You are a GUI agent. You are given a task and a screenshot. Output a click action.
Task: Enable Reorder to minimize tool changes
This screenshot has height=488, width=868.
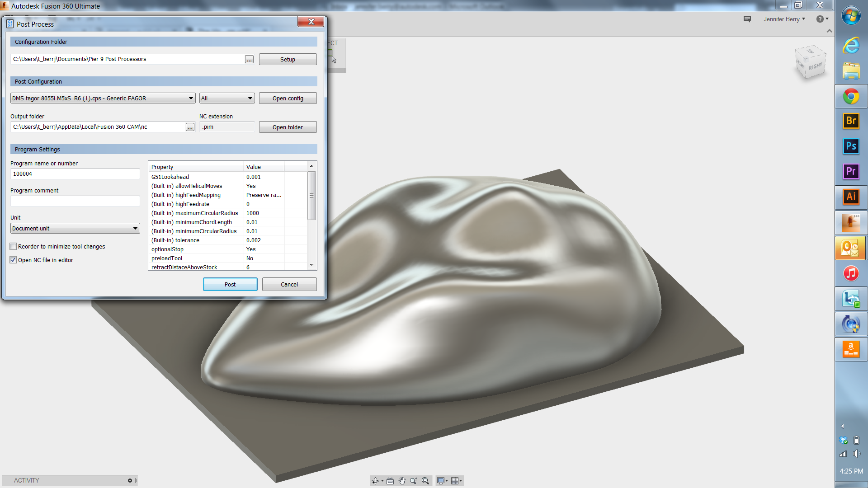tap(13, 246)
